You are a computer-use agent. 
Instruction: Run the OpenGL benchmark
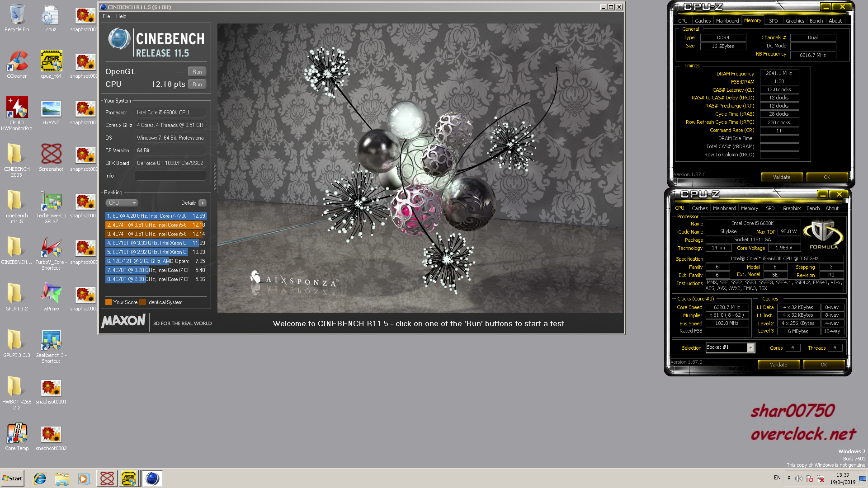[197, 72]
